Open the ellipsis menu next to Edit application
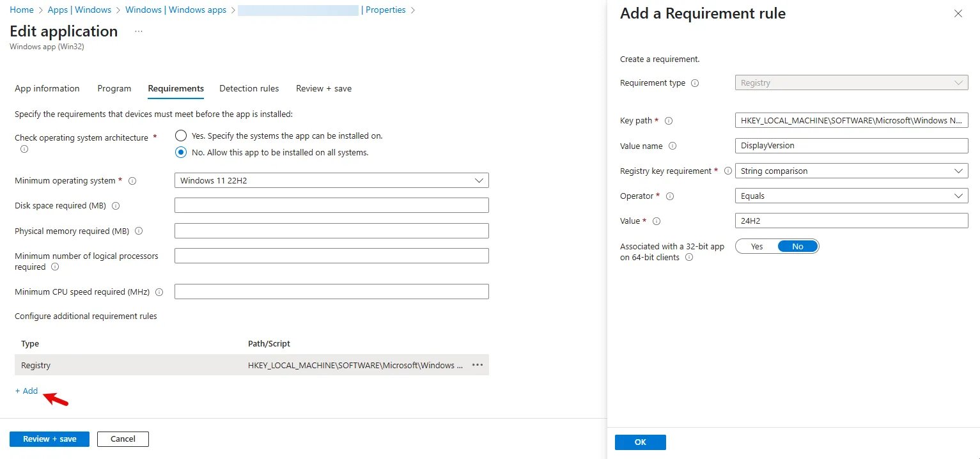Viewport: 980px width, 459px height. pyautogui.click(x=139, y=31)
